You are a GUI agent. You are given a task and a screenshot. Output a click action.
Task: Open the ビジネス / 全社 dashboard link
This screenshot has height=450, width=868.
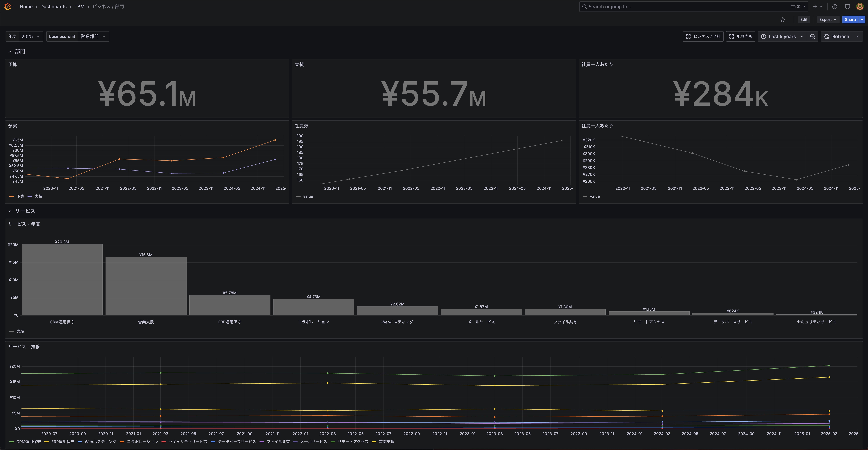[703, 36]
